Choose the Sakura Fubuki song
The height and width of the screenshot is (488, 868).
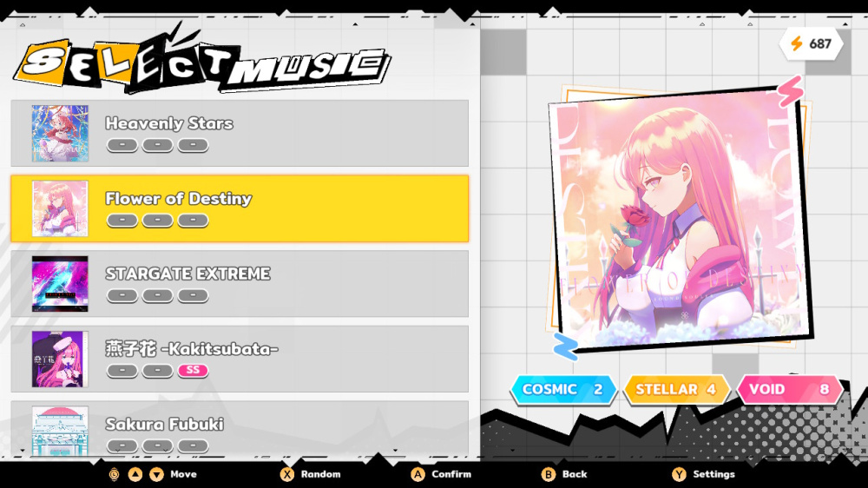(240, 429)
